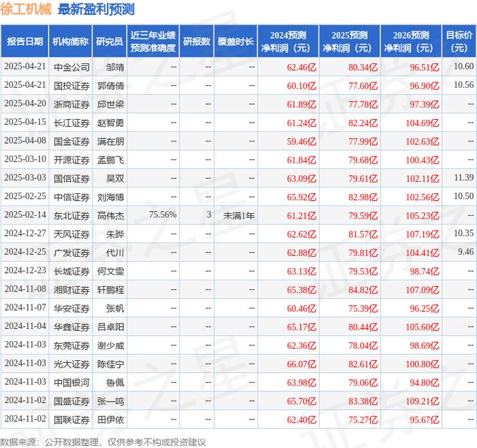Click the 75.56% accuracy value
This screenshot has width=477, height=448.
[163, 214]
